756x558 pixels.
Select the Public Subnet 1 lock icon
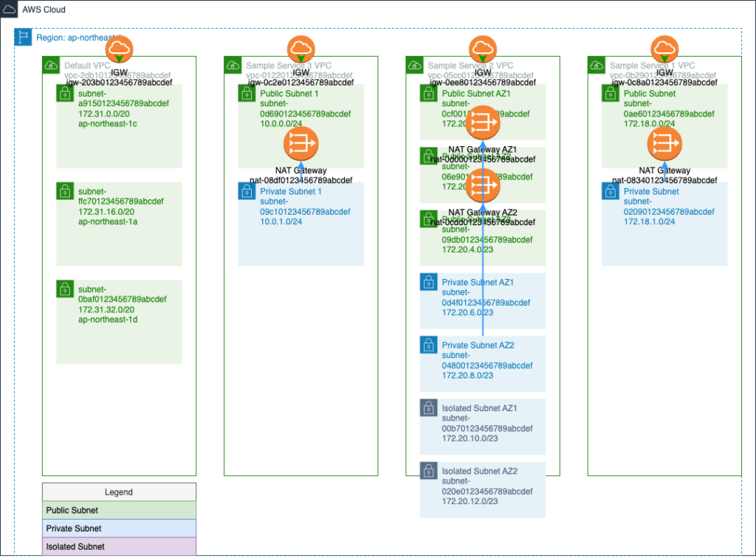pos(247,94)
